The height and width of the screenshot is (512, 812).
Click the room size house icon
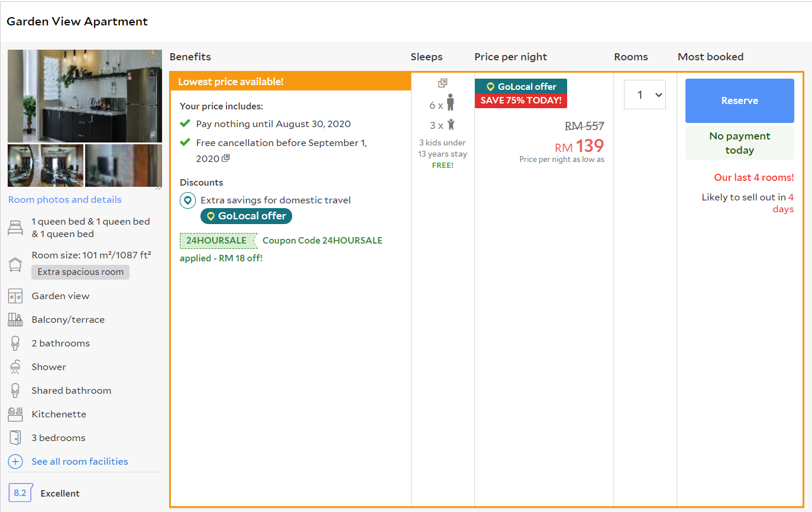15,264
